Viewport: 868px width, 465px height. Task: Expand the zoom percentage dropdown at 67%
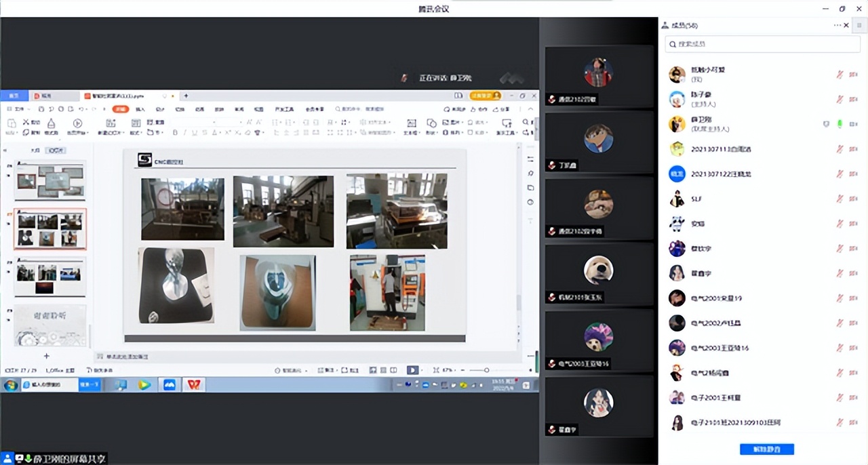click(449, 370)
